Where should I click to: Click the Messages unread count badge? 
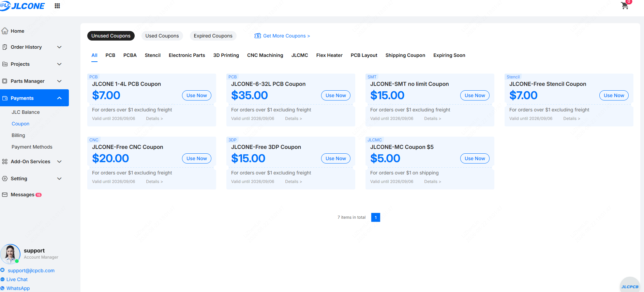39,195
